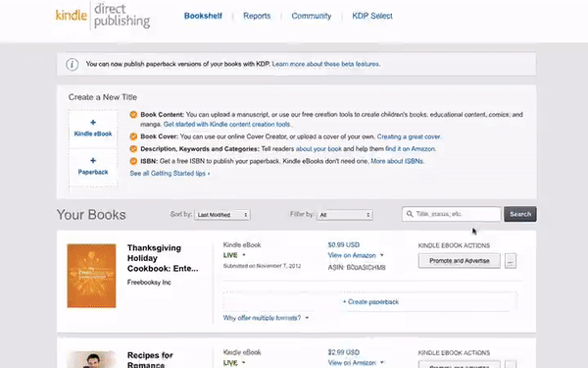Click the $2.99 USD price link
This screenshot has width=588, height=368.
tap(344, 352)
